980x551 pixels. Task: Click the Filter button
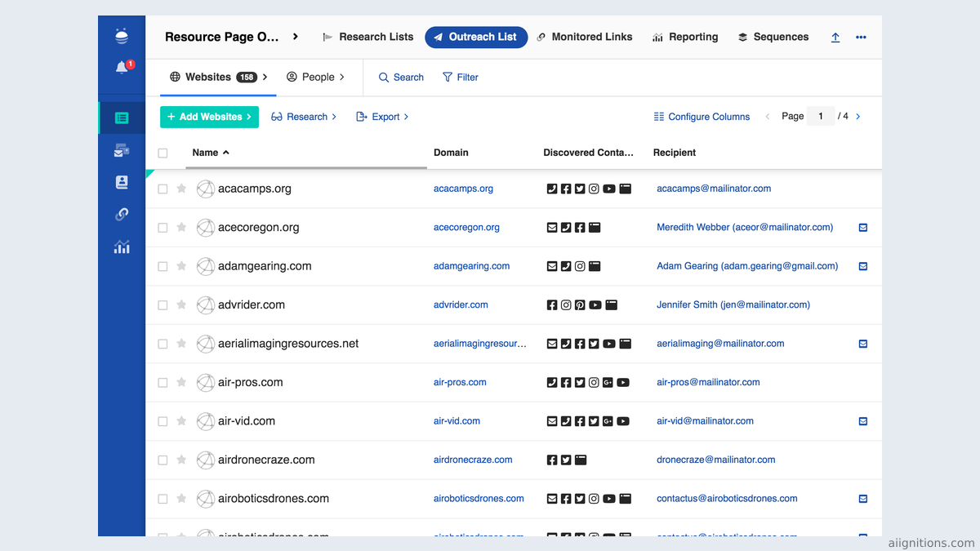point(461,78)
